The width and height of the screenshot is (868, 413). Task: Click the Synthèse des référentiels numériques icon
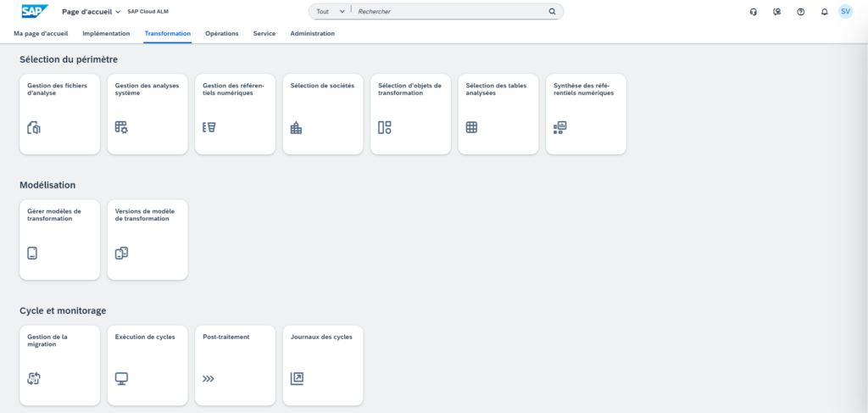[559, 128]
